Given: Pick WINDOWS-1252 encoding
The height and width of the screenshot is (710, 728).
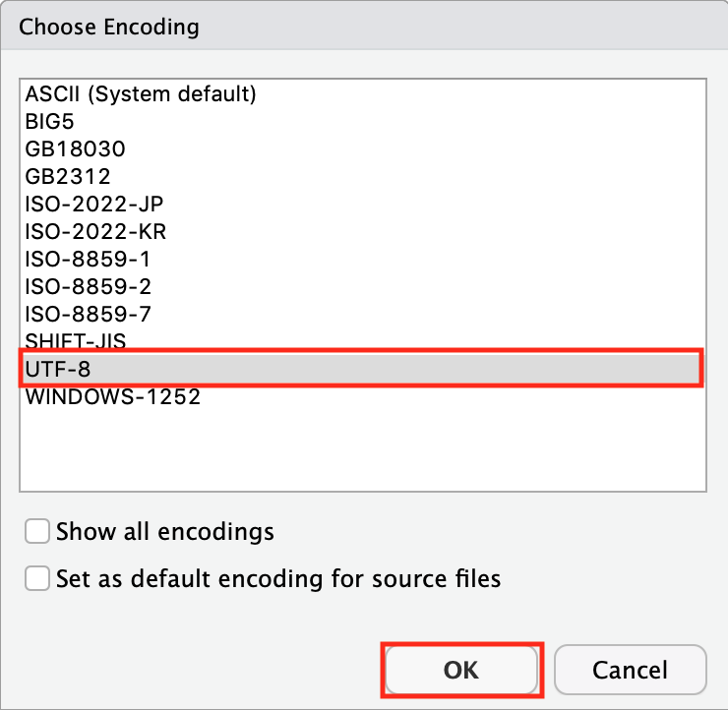Looking at the screenshot, I should [113, 397].
